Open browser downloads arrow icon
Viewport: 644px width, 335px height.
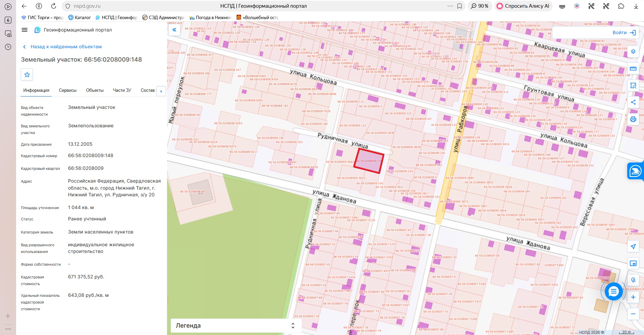click(636, 6)
